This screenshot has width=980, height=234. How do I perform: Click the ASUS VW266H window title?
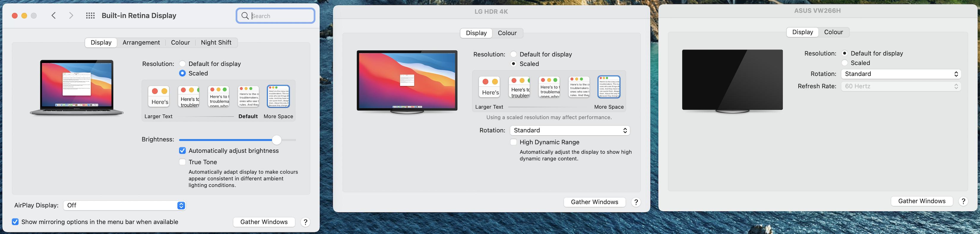point(818,11)
